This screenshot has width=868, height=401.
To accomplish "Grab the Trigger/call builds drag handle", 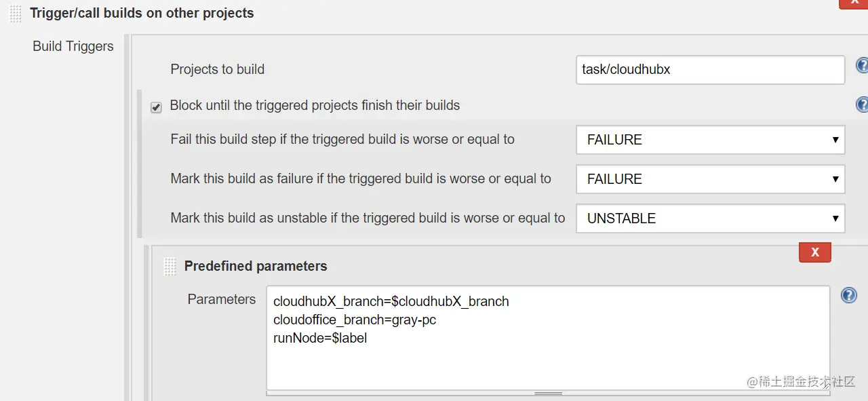I will pos(16,14).
